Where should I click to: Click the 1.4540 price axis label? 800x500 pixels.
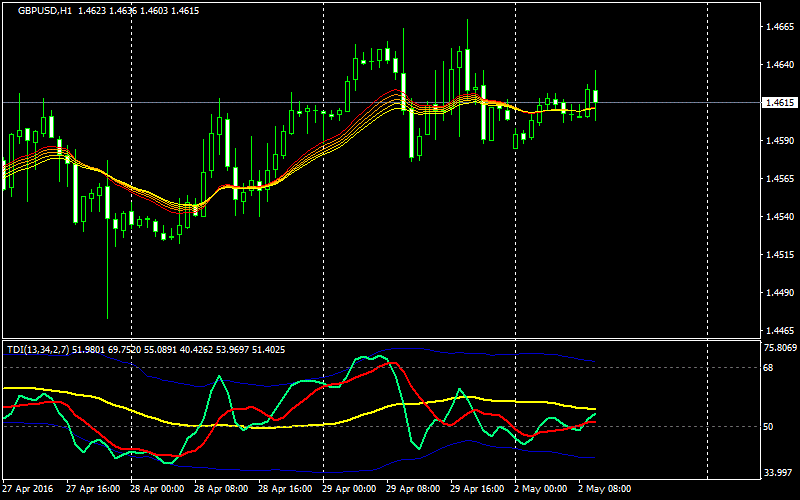click(x=781, y=217)
